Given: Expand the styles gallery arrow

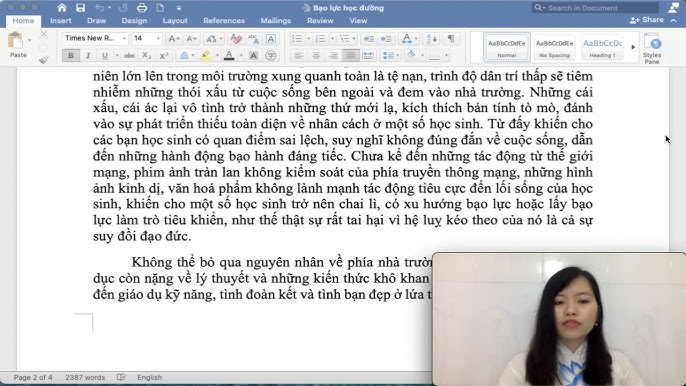Looking at the screenshot, I should click(633, 47).
